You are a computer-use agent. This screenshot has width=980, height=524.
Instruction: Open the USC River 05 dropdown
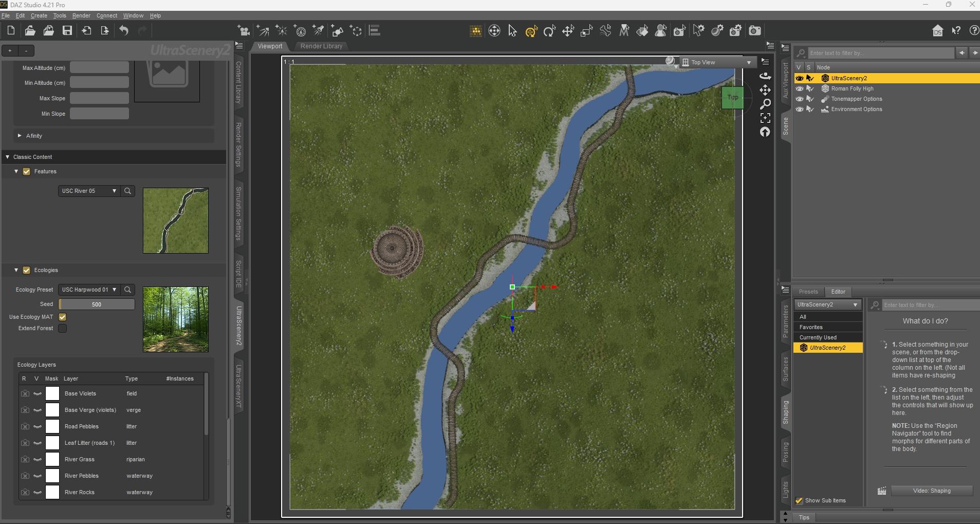(89, 191)
